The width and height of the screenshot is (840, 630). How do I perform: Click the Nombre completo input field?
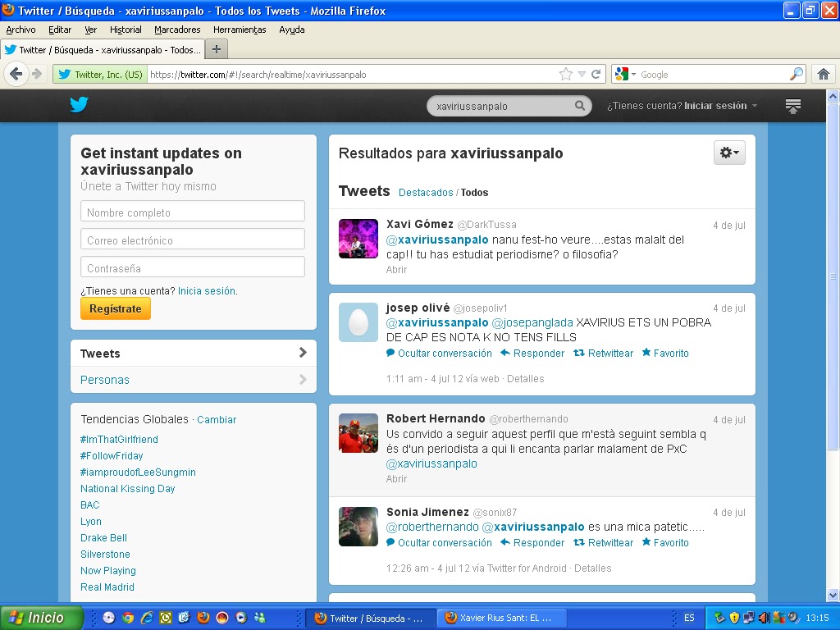click(193, 211)
